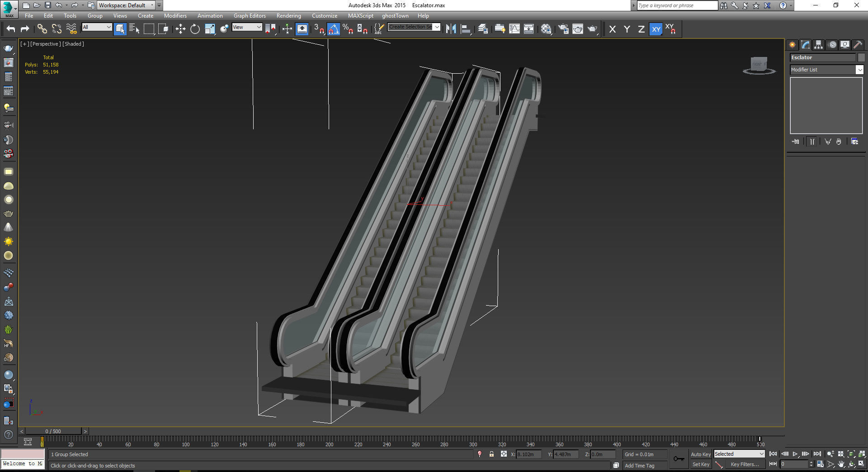
Task: Open Select by Name dialog
Action: pyautogui.click(x=134, y=29)
